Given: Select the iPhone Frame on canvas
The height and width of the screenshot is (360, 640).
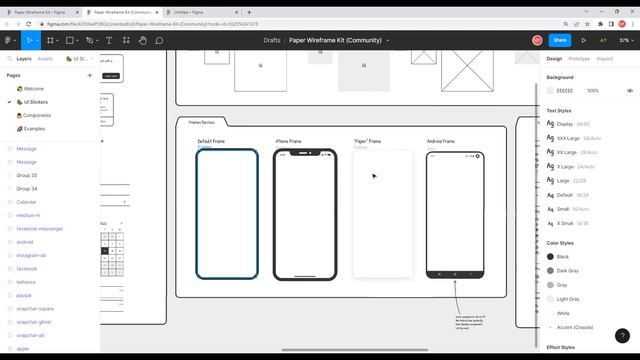Looking at the screenshot, I should 305,215.
